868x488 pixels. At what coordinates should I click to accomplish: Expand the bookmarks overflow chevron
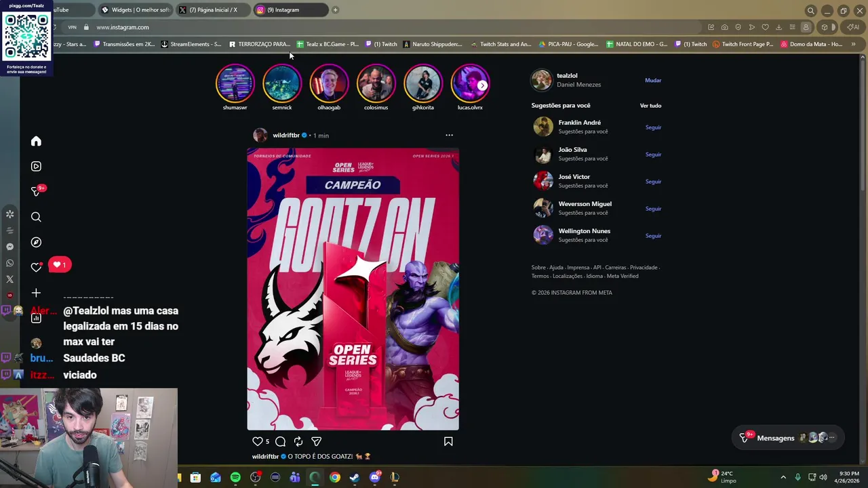(x=853, y=44)
